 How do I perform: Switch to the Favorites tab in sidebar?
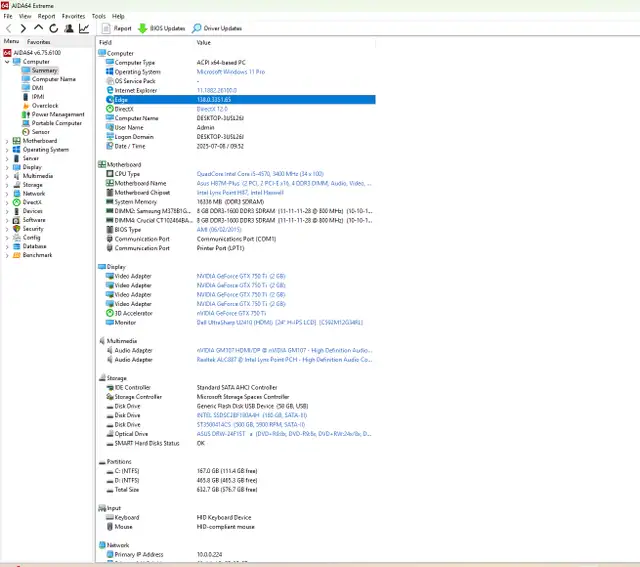click(x=39, y=42)
